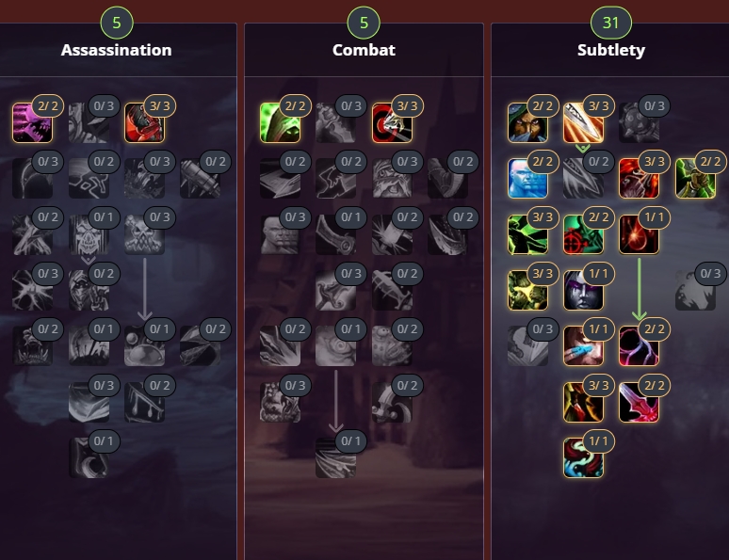The image size is (729, 560).
Task: Click the Subtlety tree title
Action: [x=611, y=50]
